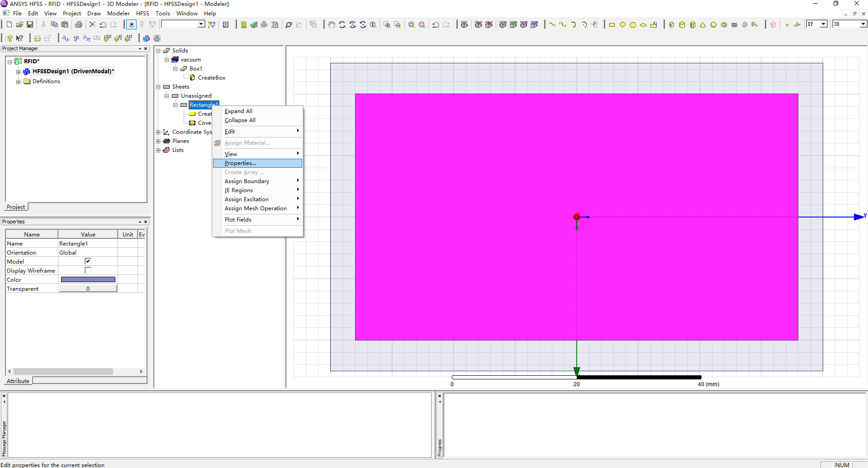868x468 pixels.
Task: Expand the Coordinate Systems tree node
Action: (x=158, y=132)
